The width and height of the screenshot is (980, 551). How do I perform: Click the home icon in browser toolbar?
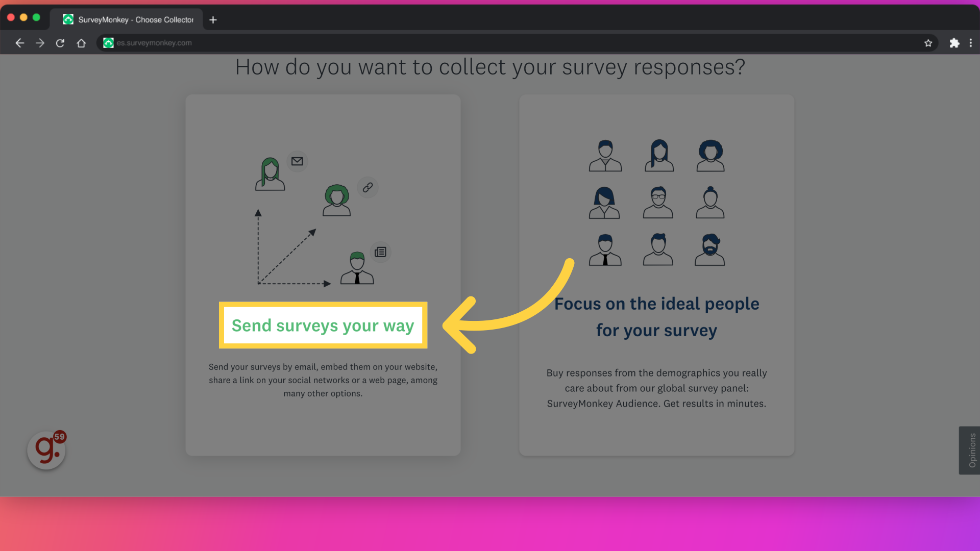click(80, 42)
